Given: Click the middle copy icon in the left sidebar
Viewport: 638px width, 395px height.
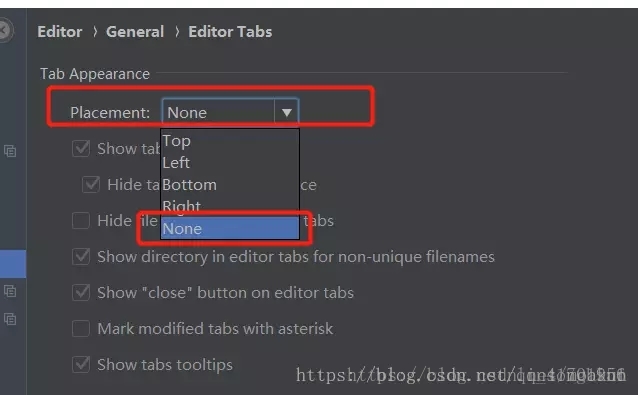Looking at the screenshot, I should point(10,291).
